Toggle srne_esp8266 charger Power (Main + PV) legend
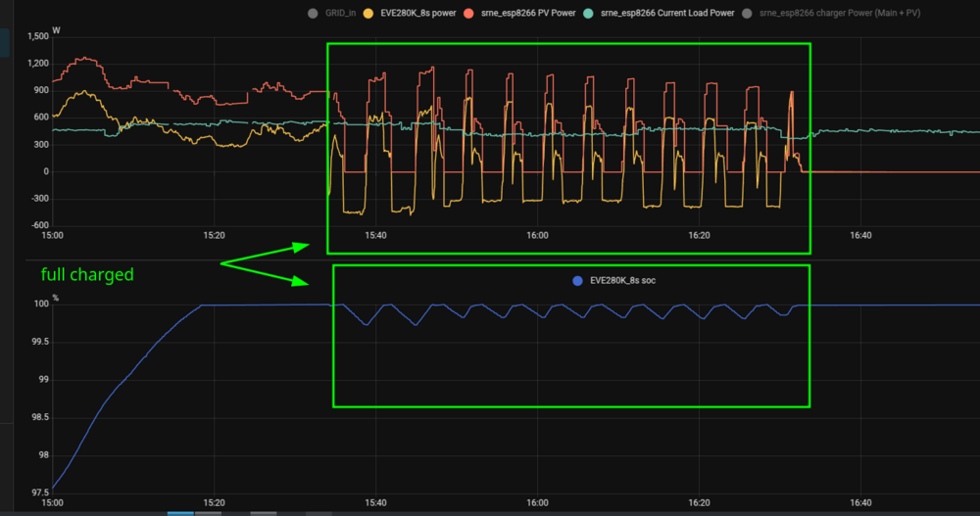Viewport: 980px width, 516px height. click(x=831, y=13)
